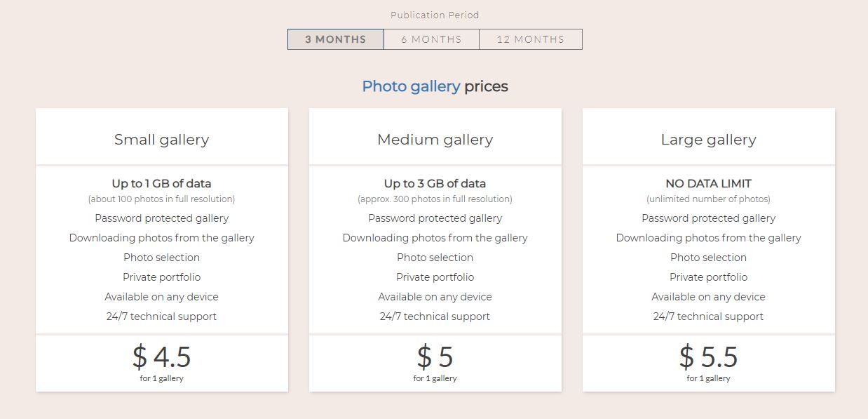Click the 'Photo gallery' blue heading text
The width and height of the screenshot is (868, 419).
coord(411,86)
